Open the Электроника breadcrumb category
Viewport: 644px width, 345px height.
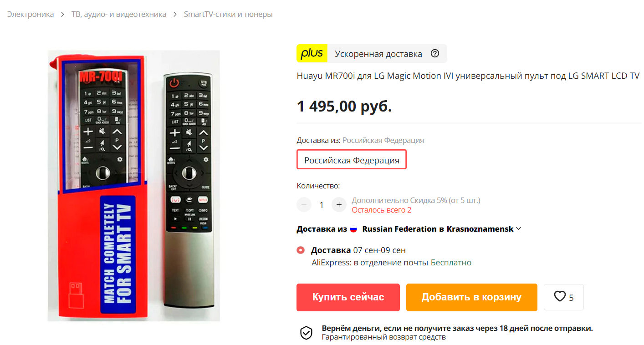pyautogui.click(x=31, y=14)
